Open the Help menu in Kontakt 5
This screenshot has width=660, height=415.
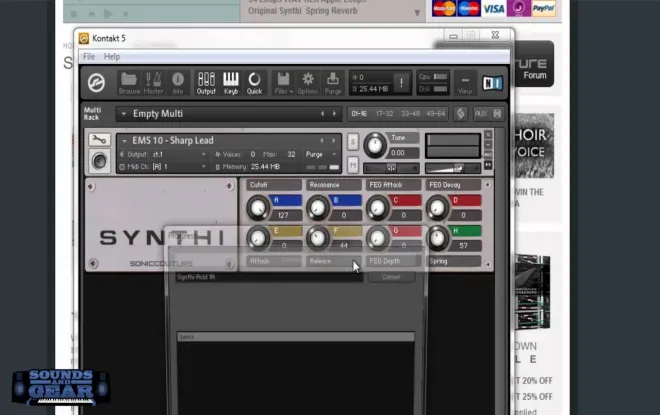point(112,56)
